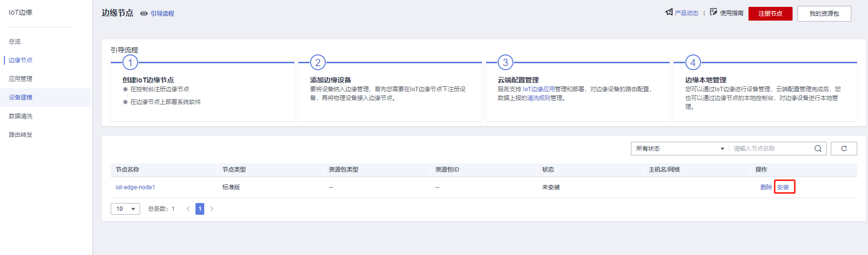Open the 使用指南 link
The width and height of the screenshot is (868, 255).
[x=732, y=13]
